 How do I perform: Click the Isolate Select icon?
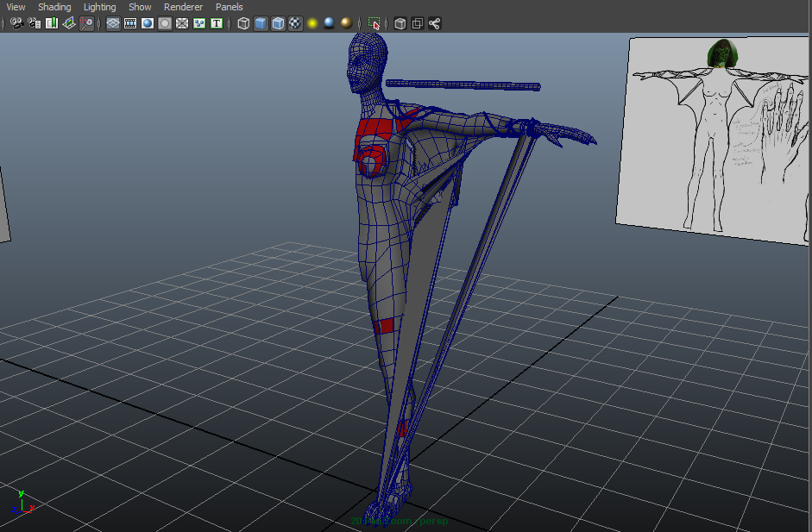[374, 23]
